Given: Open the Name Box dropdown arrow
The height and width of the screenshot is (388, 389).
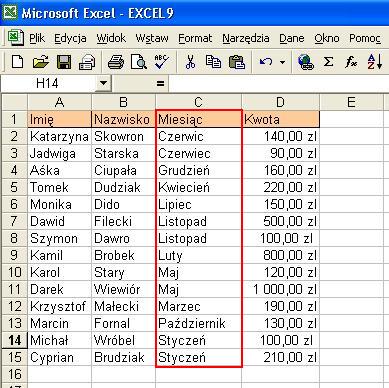Looking at the screenshot, I should tap(103, 83).
